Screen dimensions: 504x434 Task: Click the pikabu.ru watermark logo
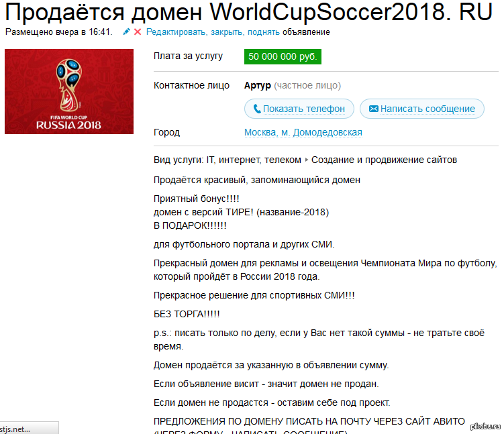485,427
